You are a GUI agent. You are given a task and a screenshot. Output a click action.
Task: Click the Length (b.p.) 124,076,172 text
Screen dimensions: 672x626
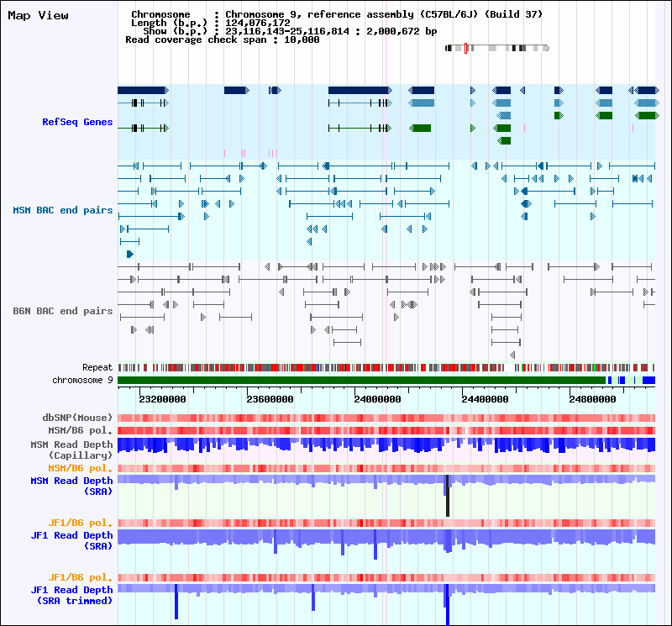click(211, 24)
